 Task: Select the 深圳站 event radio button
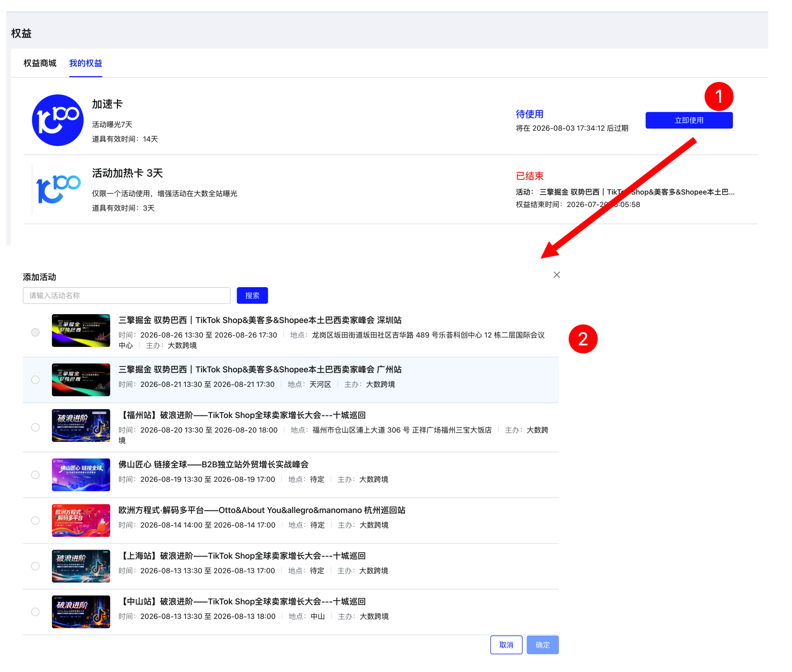pyautogui.click(x=35, y=332)
